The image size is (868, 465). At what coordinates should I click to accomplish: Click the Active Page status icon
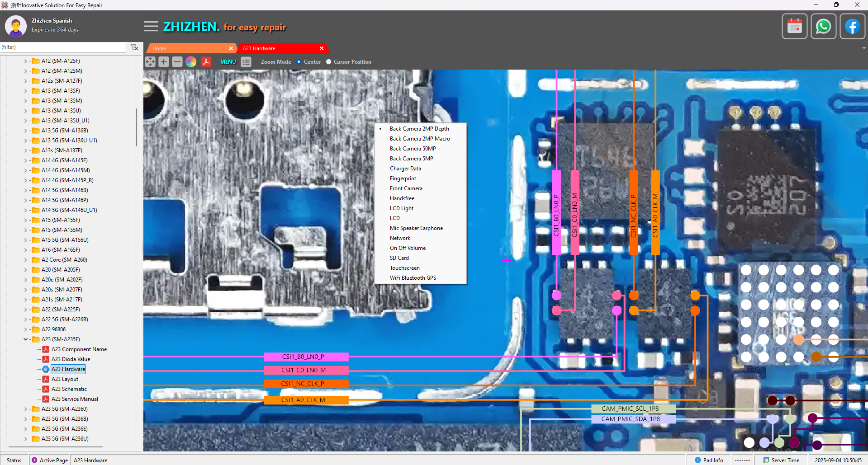34,460
